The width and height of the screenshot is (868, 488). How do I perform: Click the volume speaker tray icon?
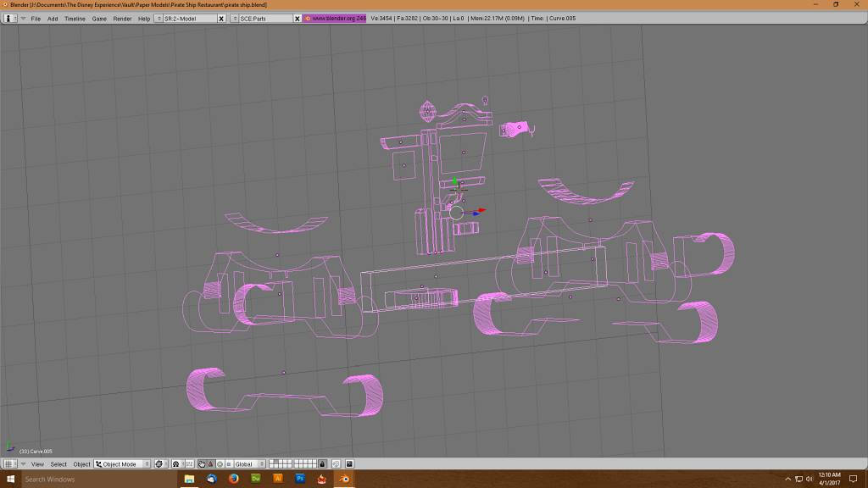pos(810,480)
